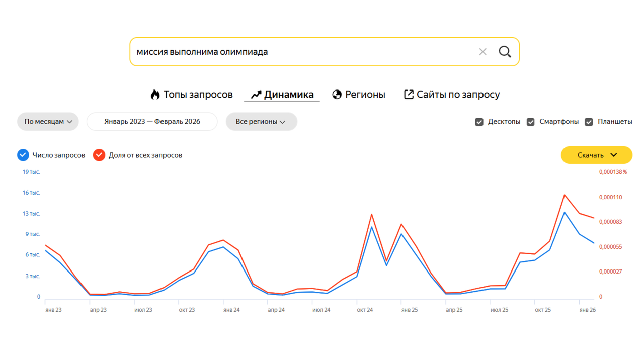
Task: Click the magnifying glass search icon
Action: 505,52
